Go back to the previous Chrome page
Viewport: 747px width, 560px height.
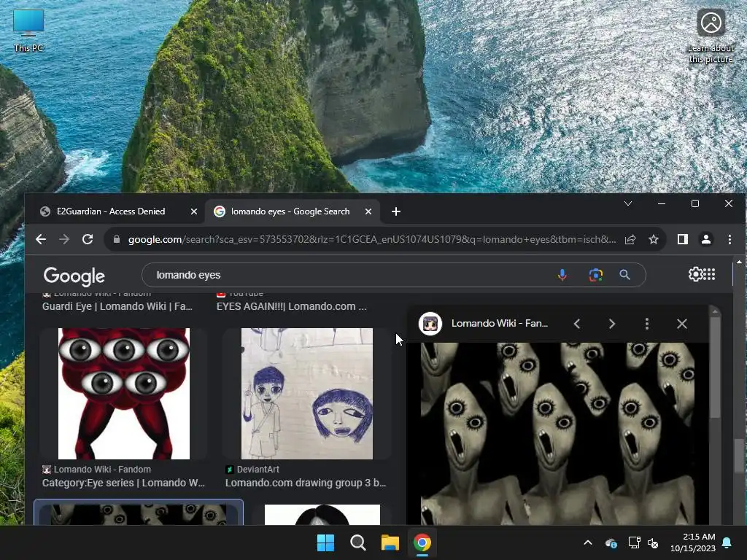[41, 239]
